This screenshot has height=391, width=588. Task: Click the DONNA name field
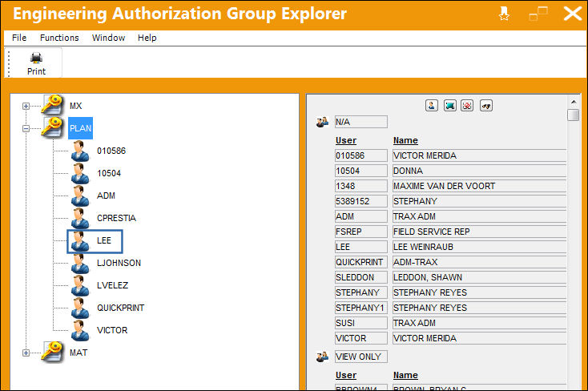[x=479, y=171]
